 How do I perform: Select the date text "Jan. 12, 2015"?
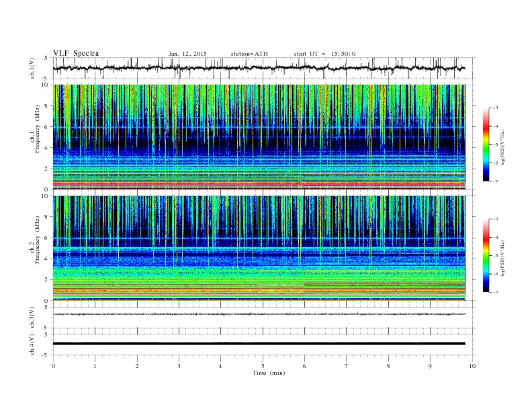pyautogui.click(x=187, y=54)
